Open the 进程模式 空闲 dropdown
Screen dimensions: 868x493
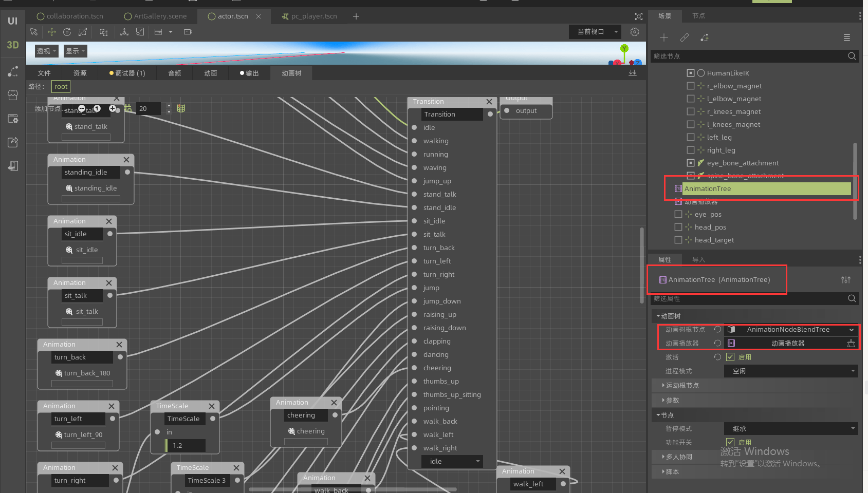[x=791, y=371]
